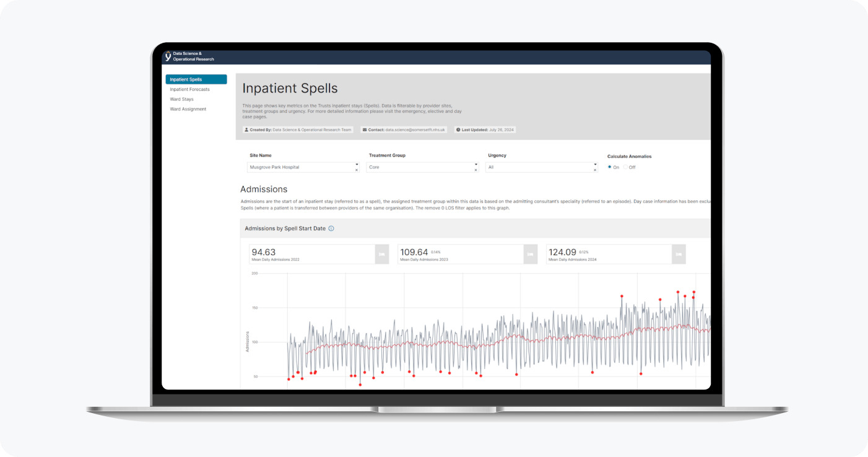The width and height of the screenshot is (868, 457).
Task: Click the Contact email badge
Action: click(x=404, y=130)
